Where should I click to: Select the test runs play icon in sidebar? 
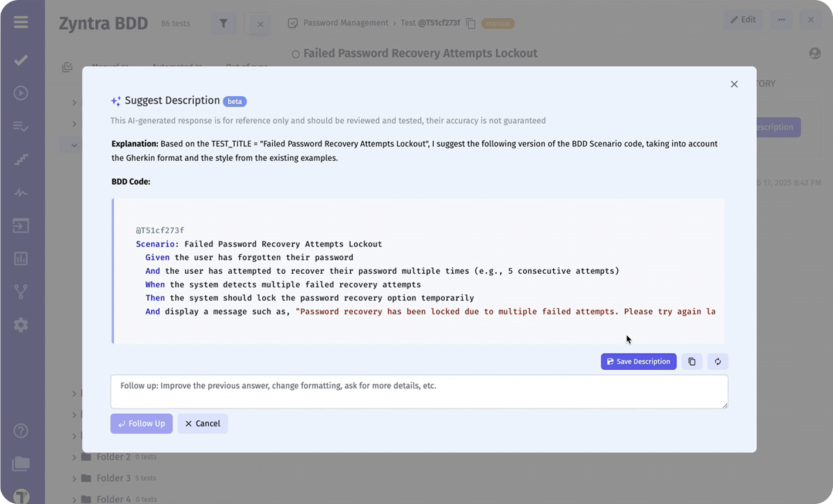point(21,93)
